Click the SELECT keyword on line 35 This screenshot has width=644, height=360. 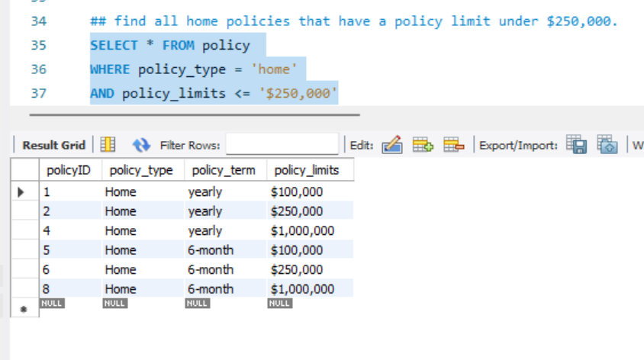pos(114,45)
